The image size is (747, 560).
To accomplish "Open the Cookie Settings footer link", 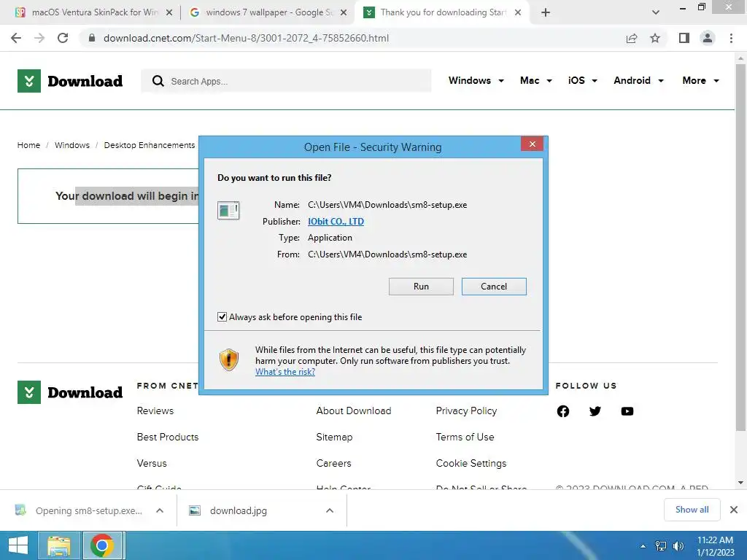I will (x=471, y=463).
